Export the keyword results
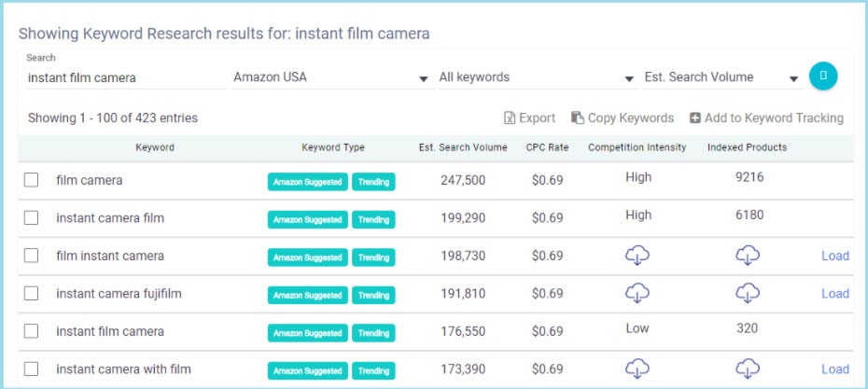The height and width of the screenshot is (389, 868). pyautogui.click(x=529, y=118)
